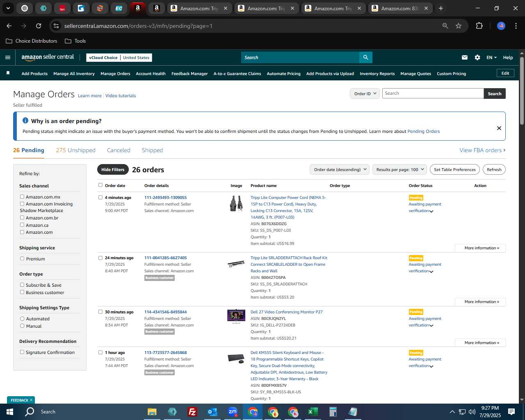Dismiss the pending order info banner

tap(499, 128)
